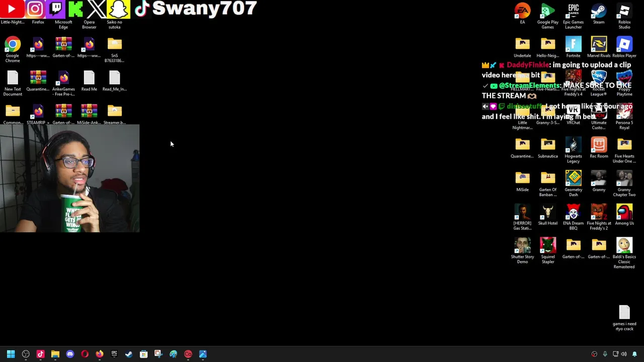Click the OBS recording tray icon
The height and width of the screenshot is (362, 644).
[x=594, y=354]
